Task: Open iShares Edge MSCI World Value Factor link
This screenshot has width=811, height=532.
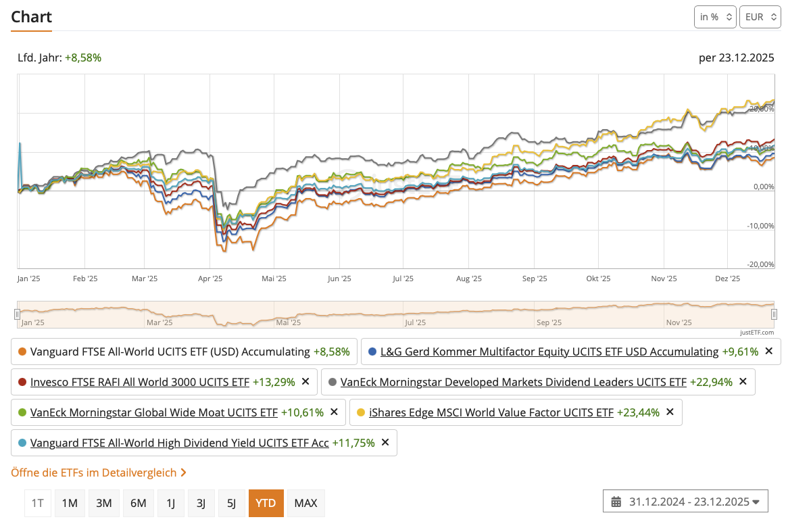Action: coord(491,412)
